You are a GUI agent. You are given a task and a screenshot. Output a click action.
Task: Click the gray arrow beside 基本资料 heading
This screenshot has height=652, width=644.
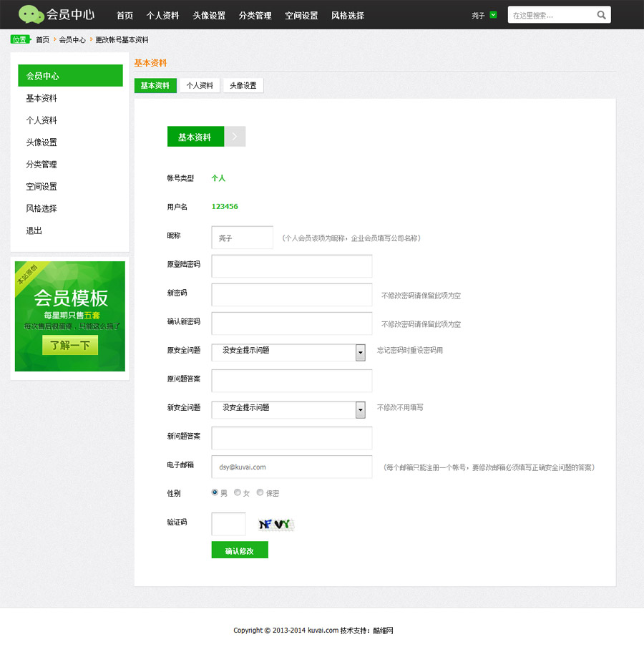[x=235, y=137]
